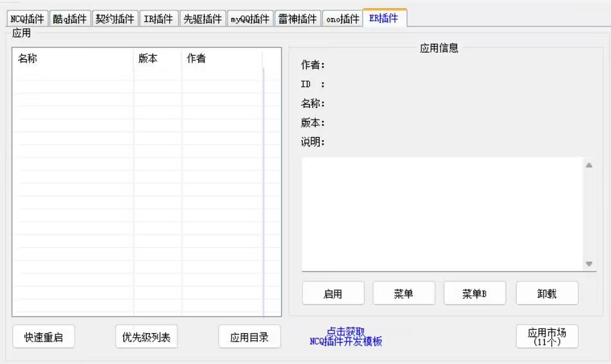
Task: Select the 雷神插件 tab
Action: [297, 19]
